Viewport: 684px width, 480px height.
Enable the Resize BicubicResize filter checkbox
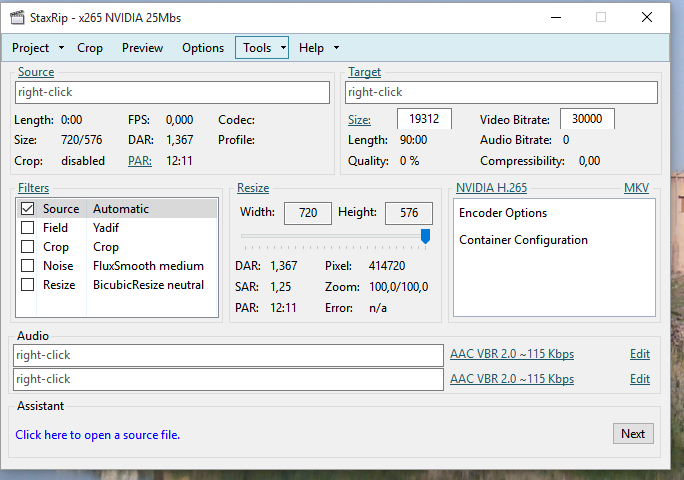[27, 285]
